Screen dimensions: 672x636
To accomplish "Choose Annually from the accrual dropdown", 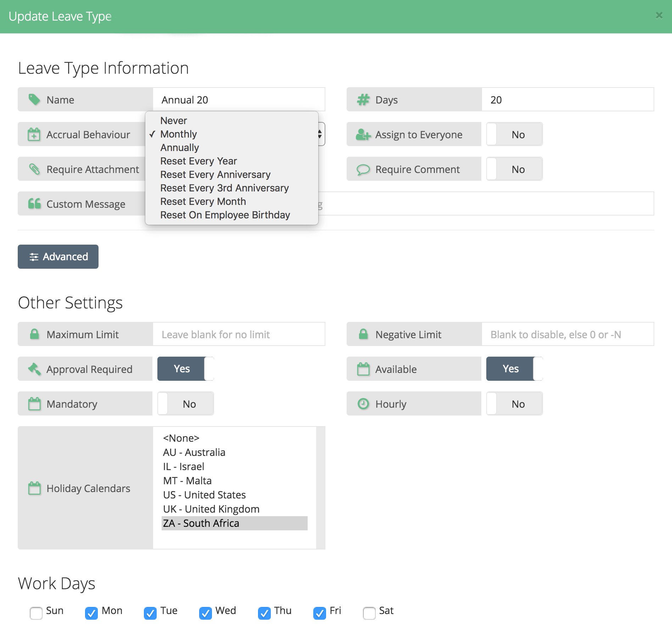I will tap(180, 147).
